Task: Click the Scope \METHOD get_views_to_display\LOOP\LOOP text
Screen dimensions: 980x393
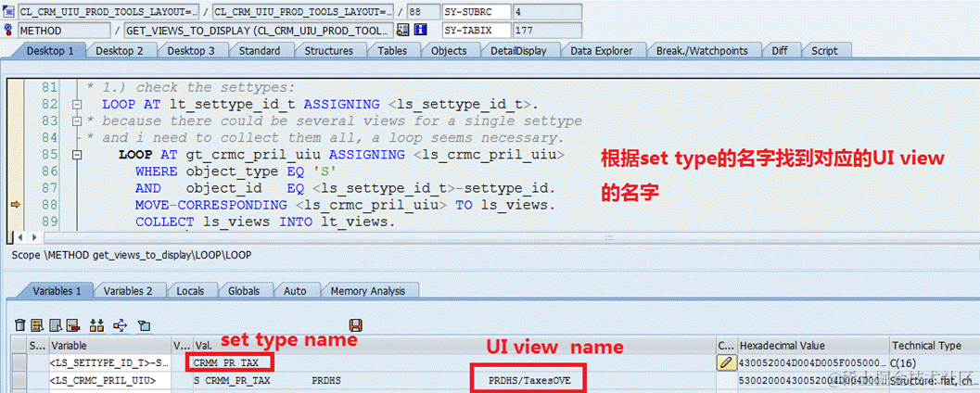Action: point(132,255)
